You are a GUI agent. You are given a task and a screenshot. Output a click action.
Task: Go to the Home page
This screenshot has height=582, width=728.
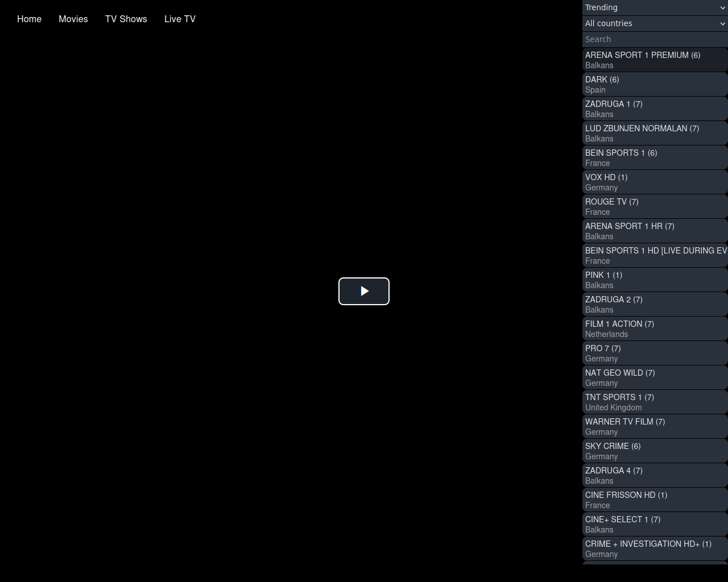click(29, 19)
